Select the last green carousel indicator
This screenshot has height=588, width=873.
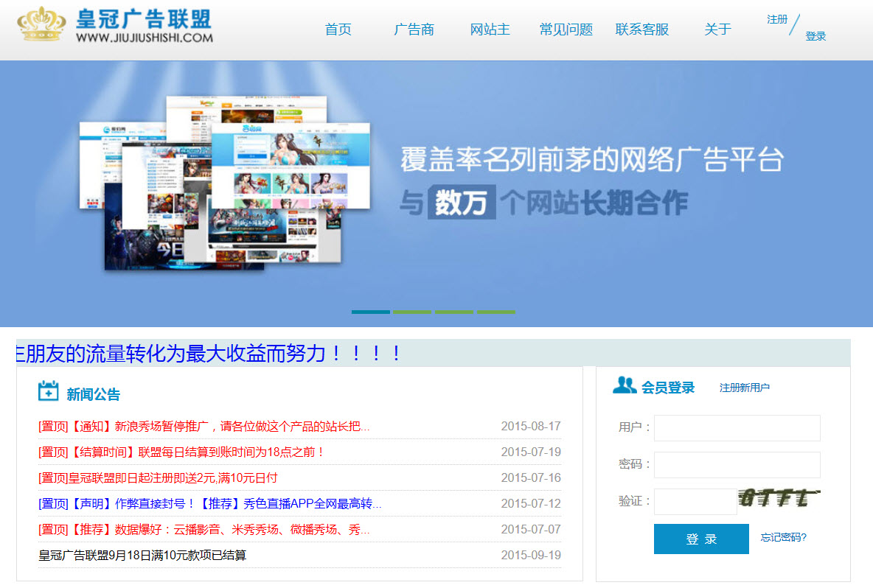tap(496, 312)
